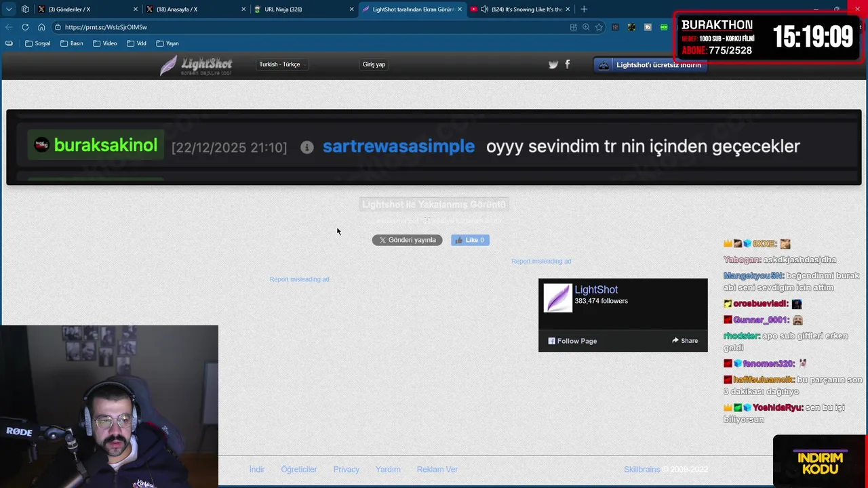
Task: Open the Sosyal bookmarks folder
Action: coord(38,43)
